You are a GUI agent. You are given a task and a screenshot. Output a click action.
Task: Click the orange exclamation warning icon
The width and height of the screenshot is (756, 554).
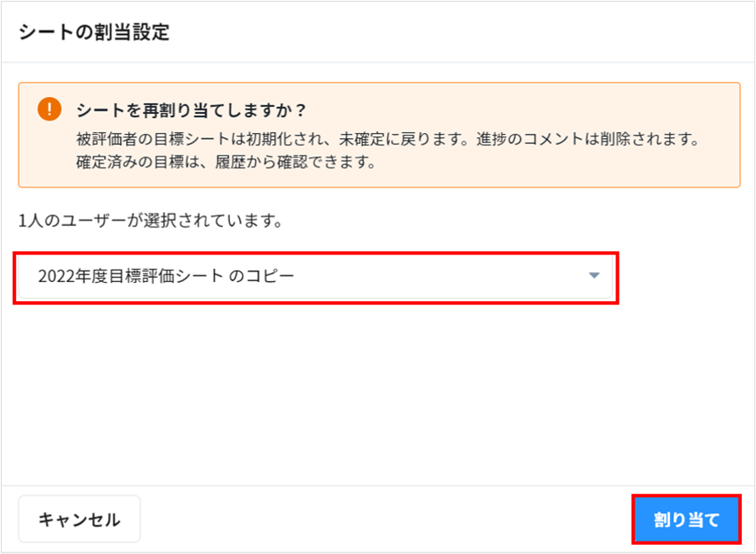(49, 109)
